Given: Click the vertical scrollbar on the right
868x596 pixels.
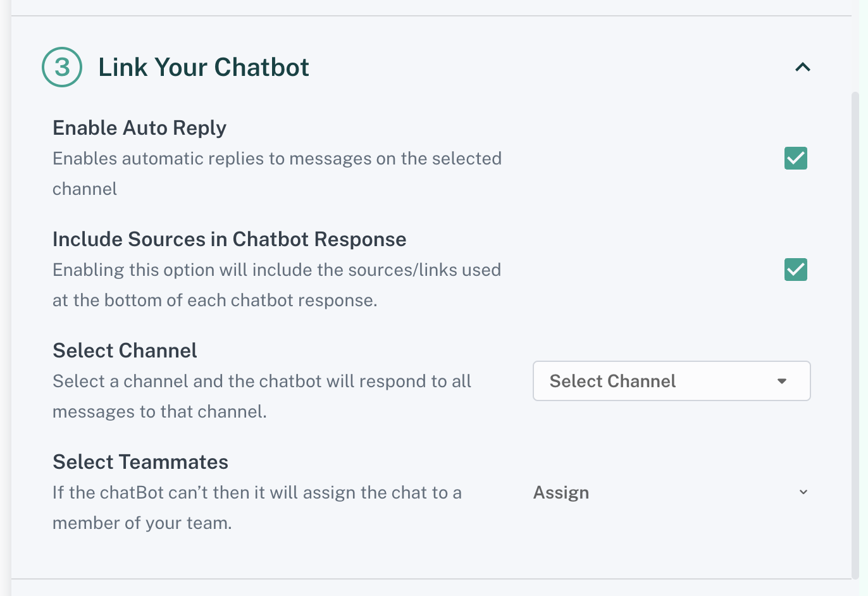Looking at the screenshot, I should tap(855, 335).
